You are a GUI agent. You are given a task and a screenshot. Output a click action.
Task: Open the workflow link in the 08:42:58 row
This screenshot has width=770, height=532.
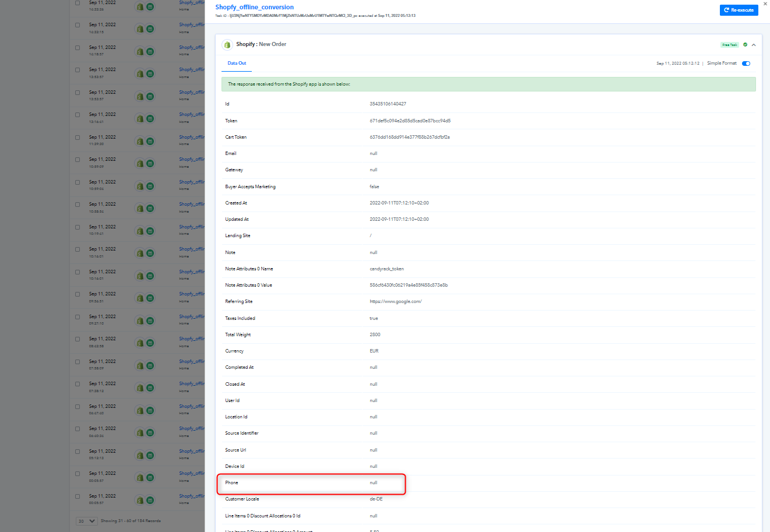[x=192, y=339]
